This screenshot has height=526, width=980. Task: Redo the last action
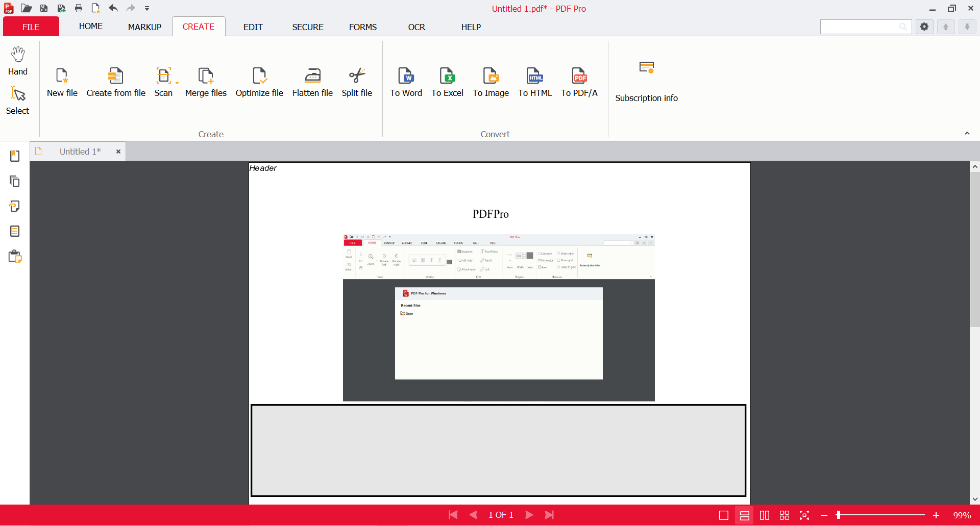[131, 8]
